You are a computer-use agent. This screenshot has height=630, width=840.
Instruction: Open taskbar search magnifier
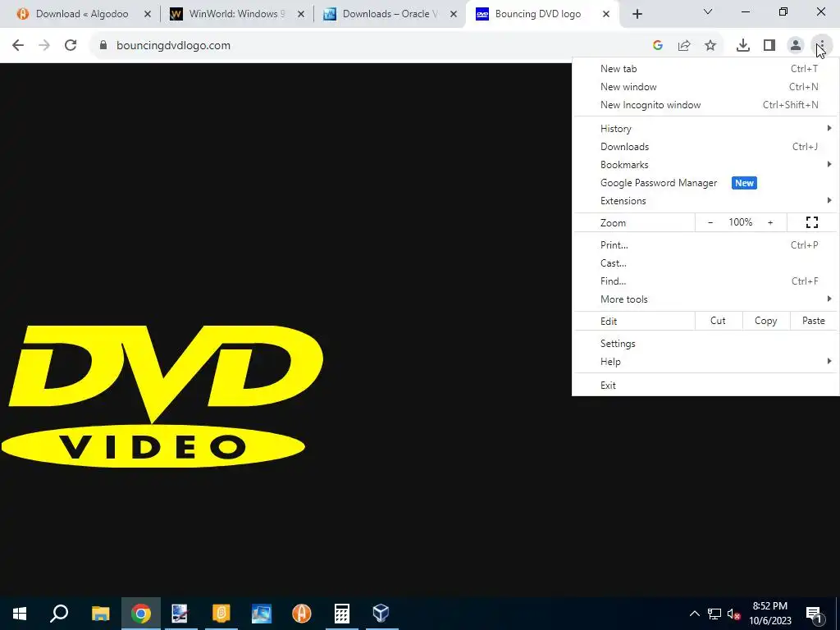(x=59, y=614)
